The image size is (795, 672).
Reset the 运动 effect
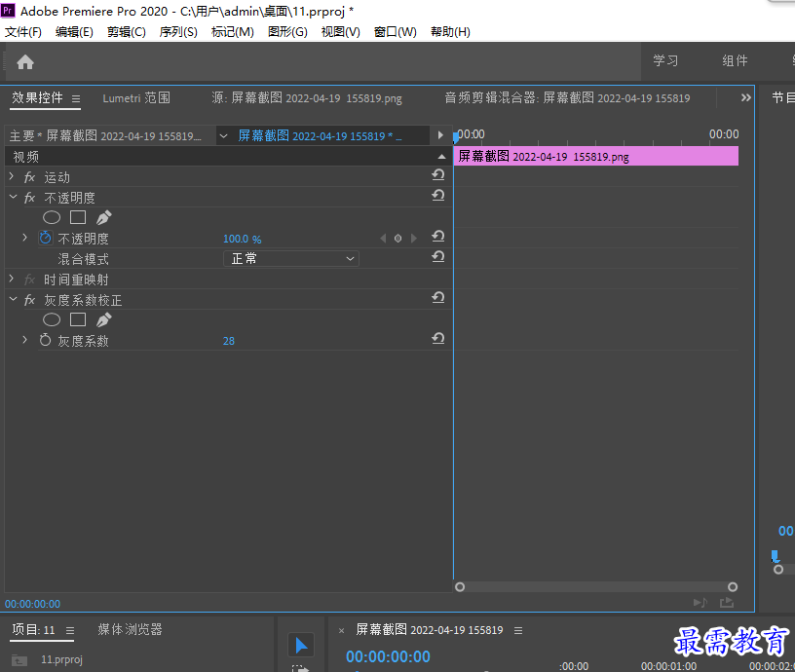(x=438, y=175)
